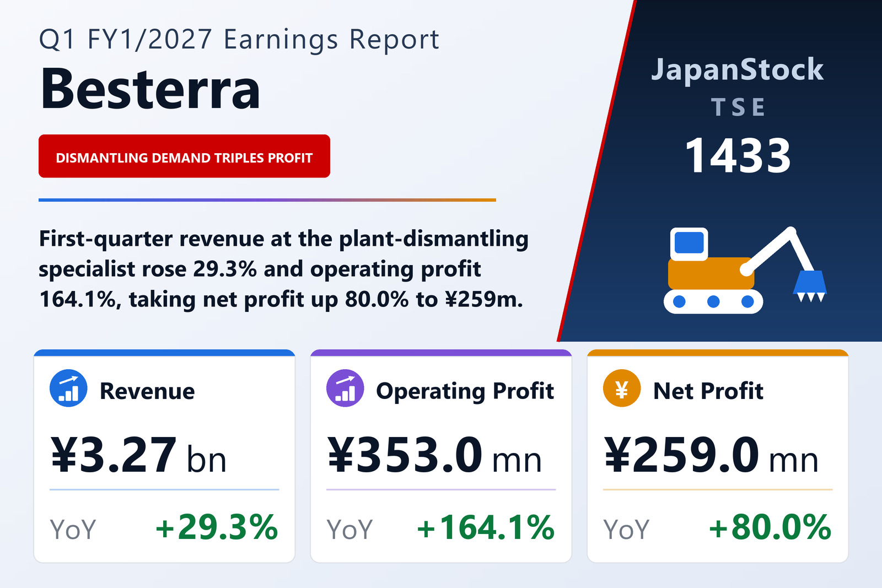This screenshot has width=882, height=588.
Task: Click the 'YoY' label in the Revenue card
Action: [73, 530]
